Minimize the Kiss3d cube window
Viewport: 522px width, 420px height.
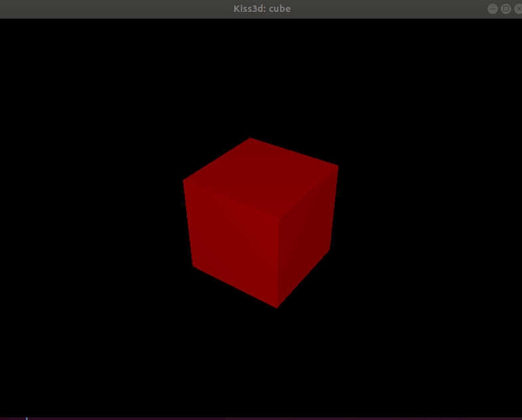(493, 9)
